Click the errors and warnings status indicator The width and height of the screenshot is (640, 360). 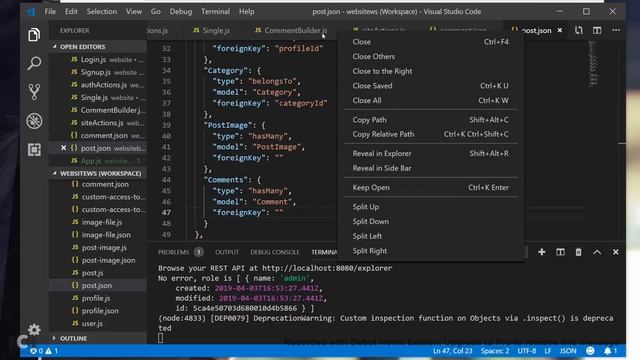(44, 351)
